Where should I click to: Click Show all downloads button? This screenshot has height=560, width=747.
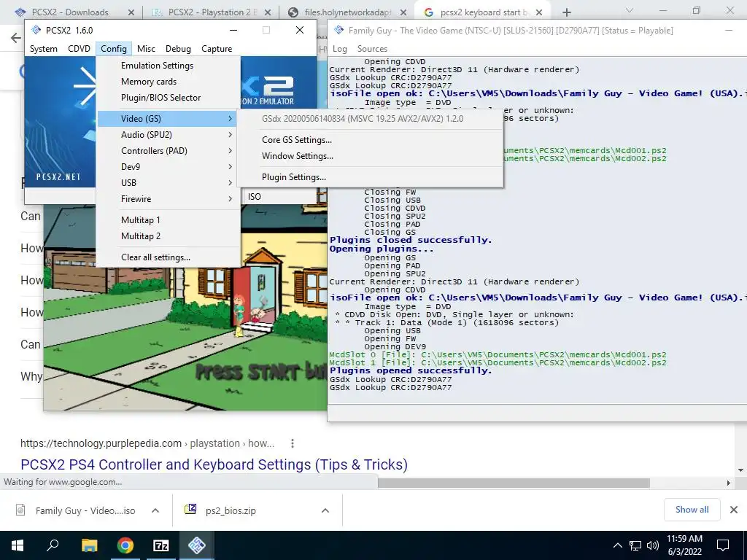click(692, 510)
